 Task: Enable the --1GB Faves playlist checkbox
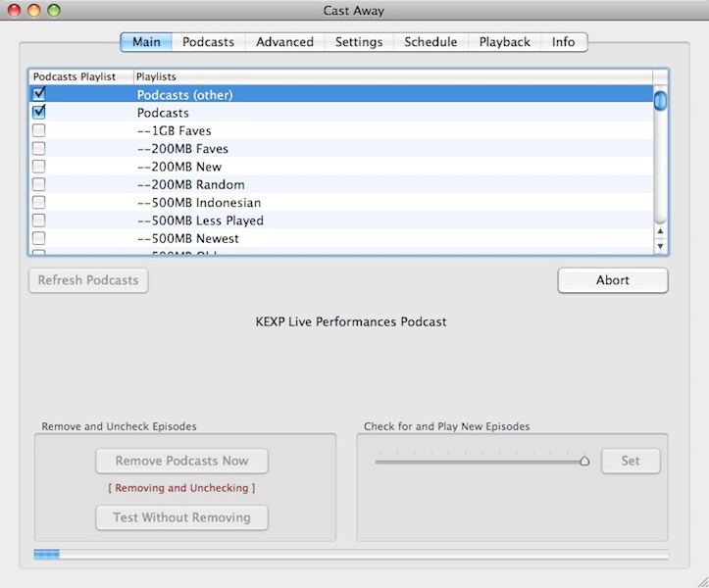(39, 130)
